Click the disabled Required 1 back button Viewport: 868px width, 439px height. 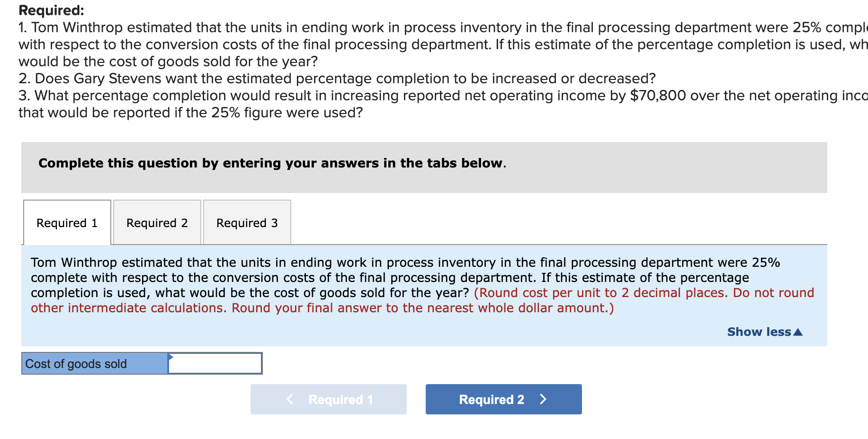coord(328,399)
